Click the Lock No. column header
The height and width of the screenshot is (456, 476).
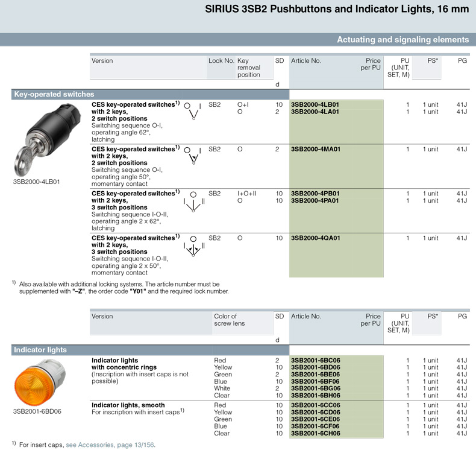point(221,61)
